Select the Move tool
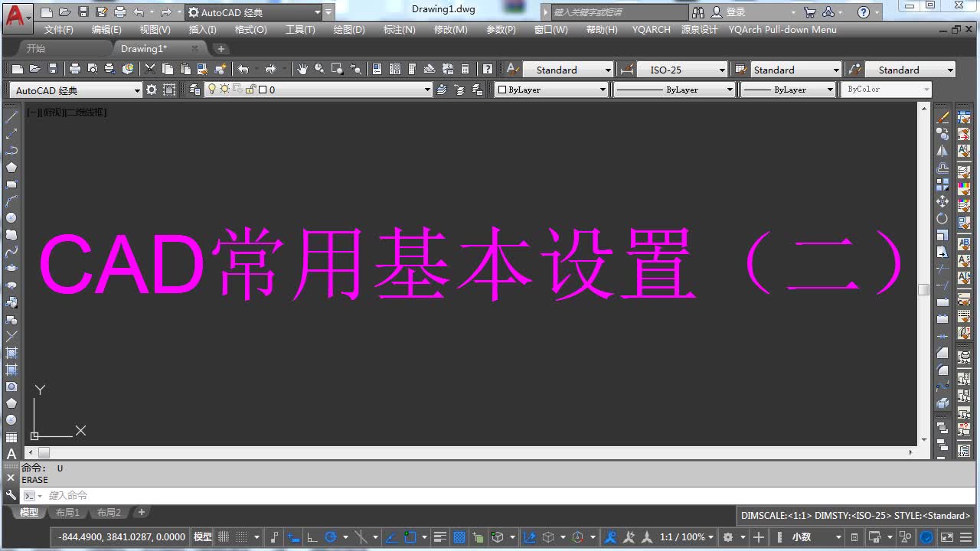 pyautogui.click(x=942, y=201)
